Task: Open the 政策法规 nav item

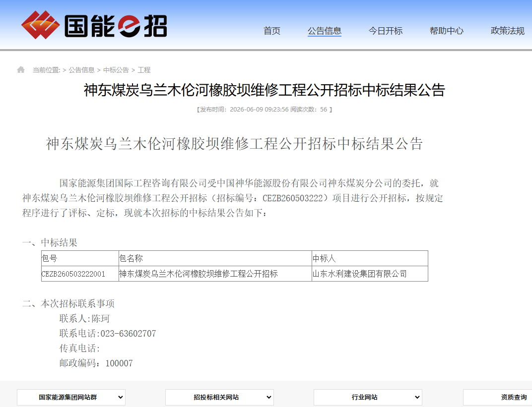Action: [x=508, y=31]
